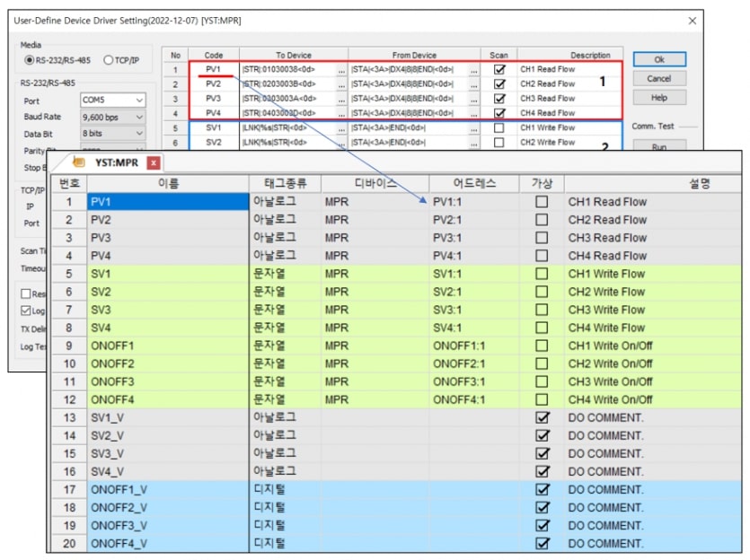Uncheck the Scan checkbox for PV1 row
Viewport: 750px width, 560px height.
pos(499,70)
